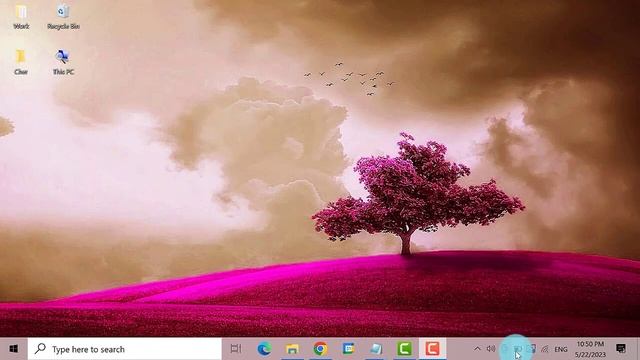The width and height of the screenshot is (640, 360).
Task: Change the ENG input language
Action: pos(561,349)
